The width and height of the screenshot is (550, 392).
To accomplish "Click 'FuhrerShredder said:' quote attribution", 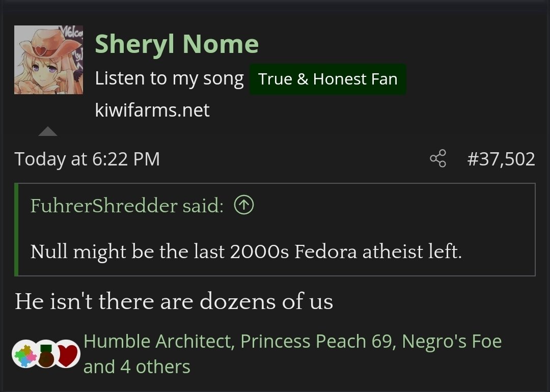I will (127, 206).
